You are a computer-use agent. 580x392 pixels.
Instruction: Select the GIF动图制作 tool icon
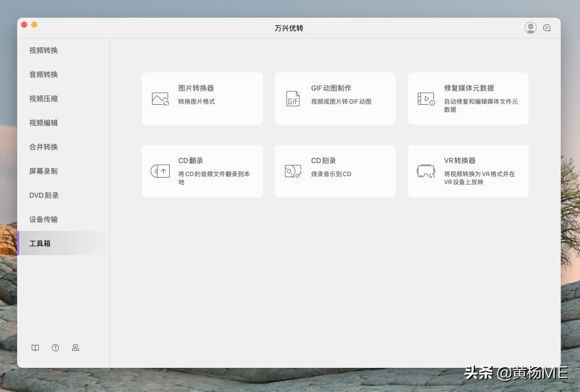[293, 98]
